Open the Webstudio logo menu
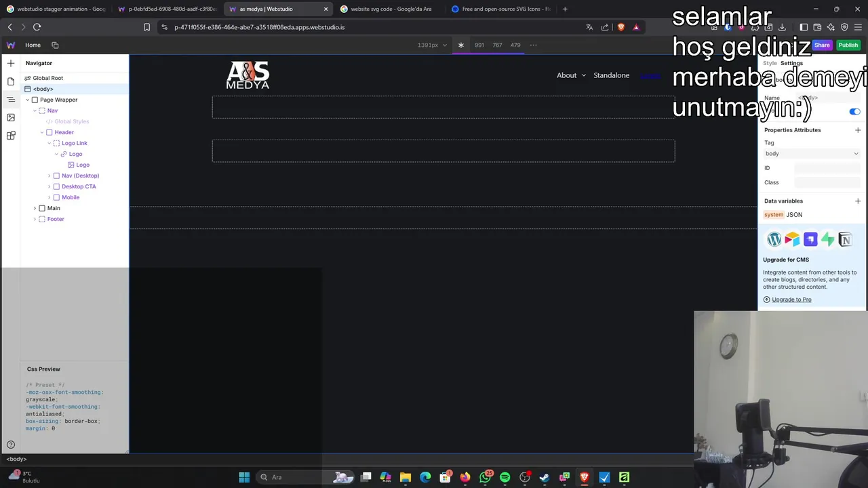The width and height of the screenshot is (868, 488). [11, 45]
